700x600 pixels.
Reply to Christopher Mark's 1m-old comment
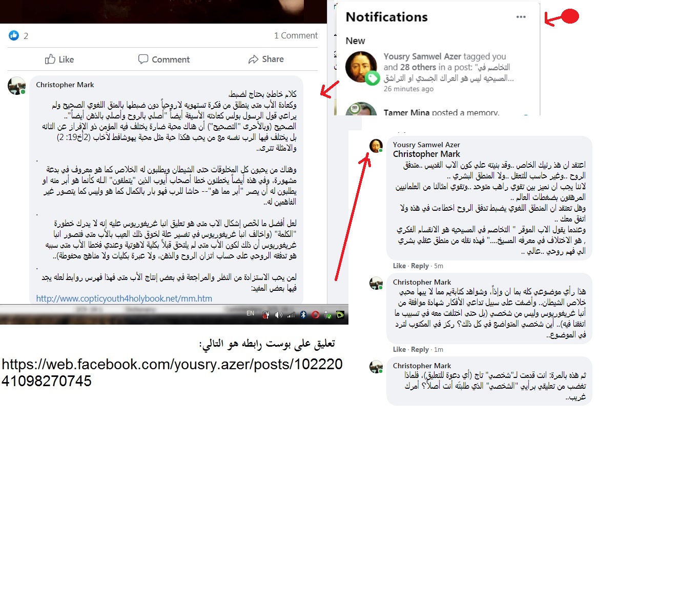(420, 349)
